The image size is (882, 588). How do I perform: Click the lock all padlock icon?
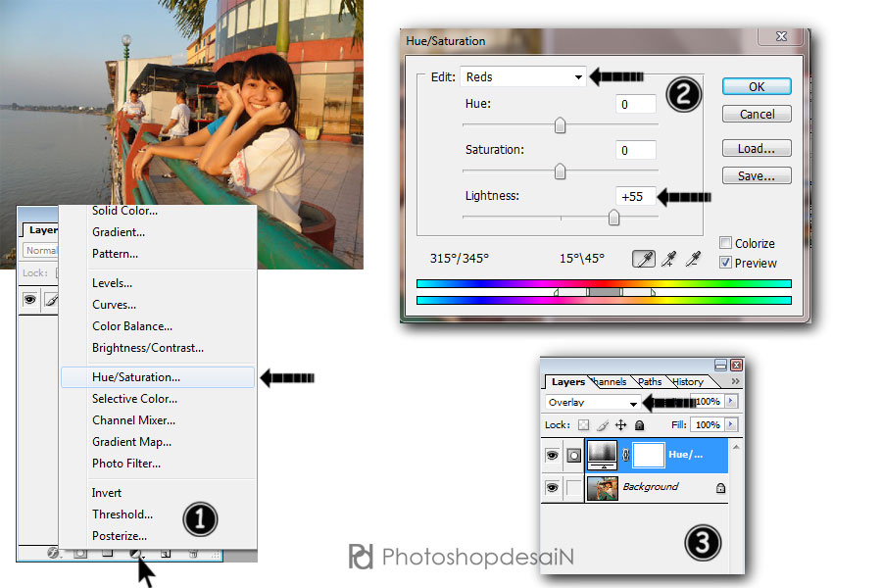(639, 425)
